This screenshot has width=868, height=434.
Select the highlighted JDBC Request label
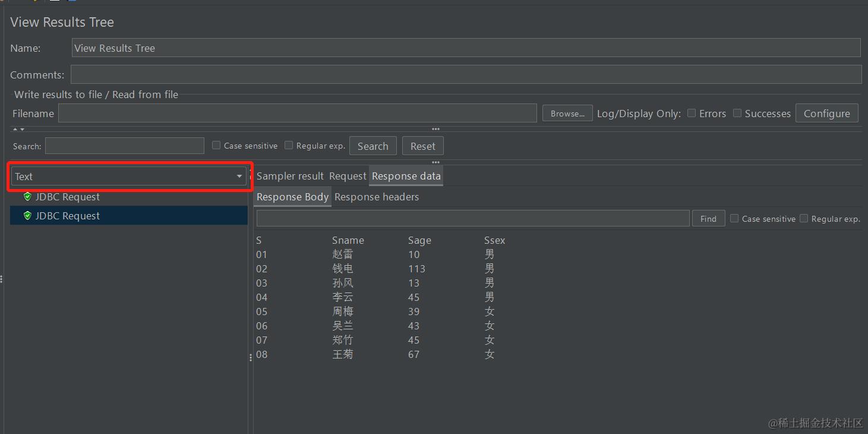click(68, 216)
